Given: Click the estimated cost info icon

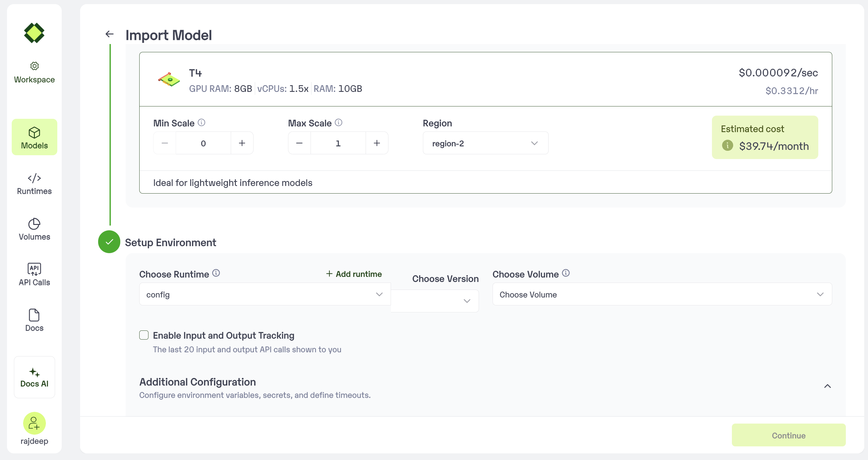Looking at the screenshot, I should [x=727, y=145].
